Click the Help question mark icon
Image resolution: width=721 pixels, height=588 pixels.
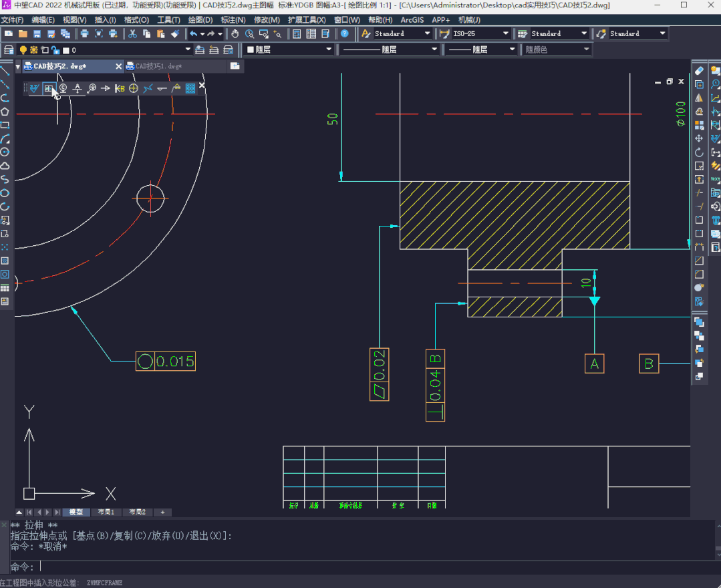[345, 33]
